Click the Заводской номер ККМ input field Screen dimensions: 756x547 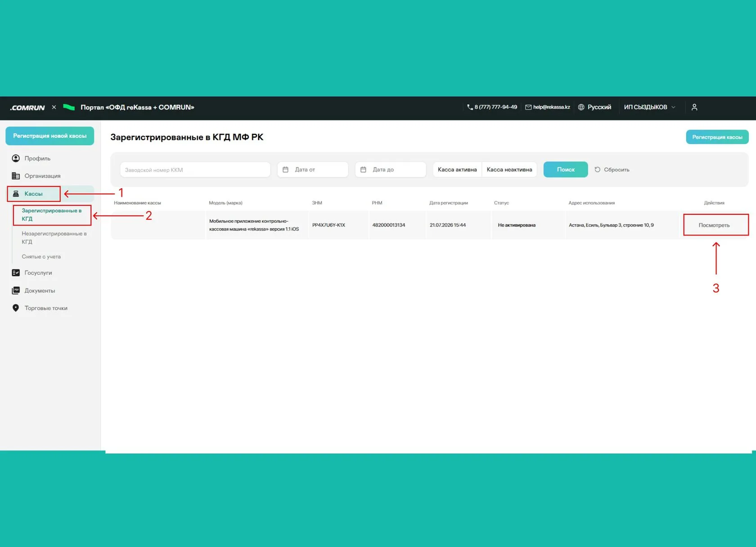pos(195,170)
